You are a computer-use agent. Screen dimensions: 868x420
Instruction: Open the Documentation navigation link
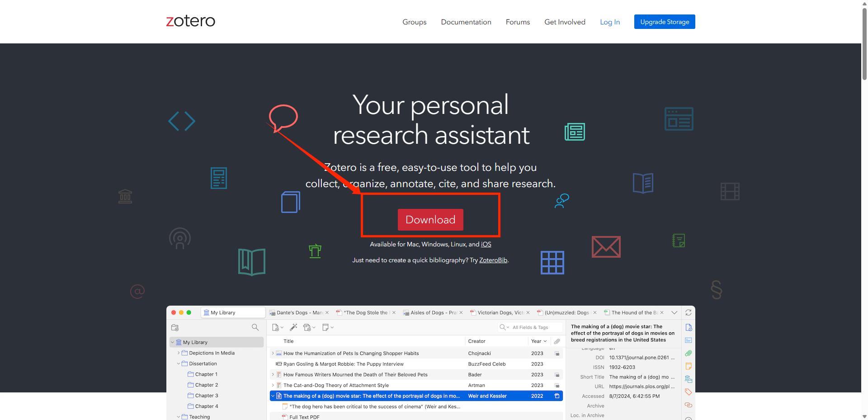[x=466, y=22]
